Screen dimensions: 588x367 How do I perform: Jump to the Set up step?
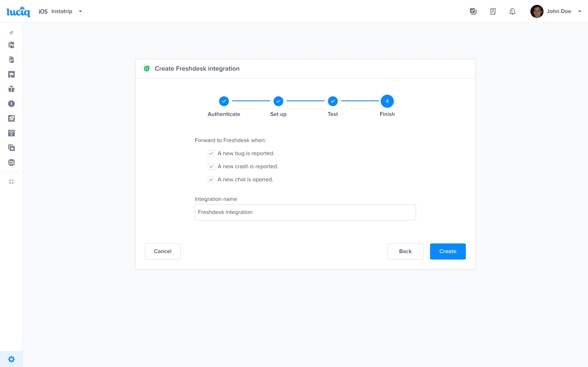pos(278,101)
